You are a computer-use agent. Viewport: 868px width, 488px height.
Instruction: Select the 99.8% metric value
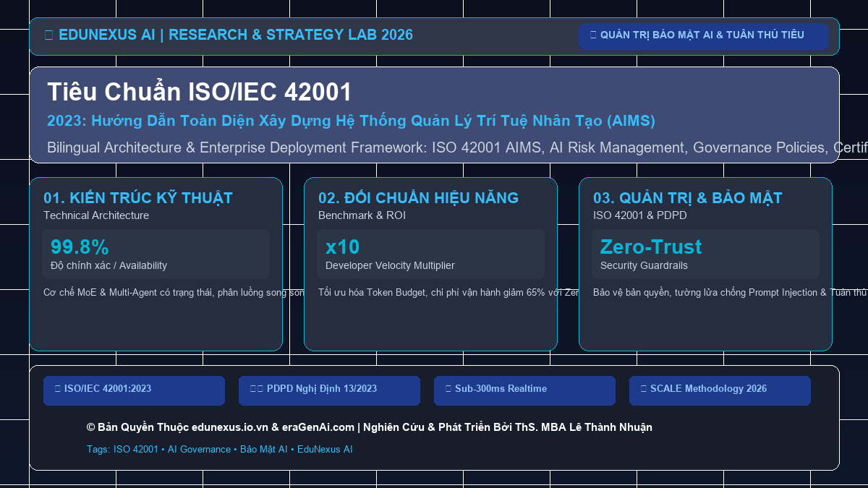click(80, 247)
